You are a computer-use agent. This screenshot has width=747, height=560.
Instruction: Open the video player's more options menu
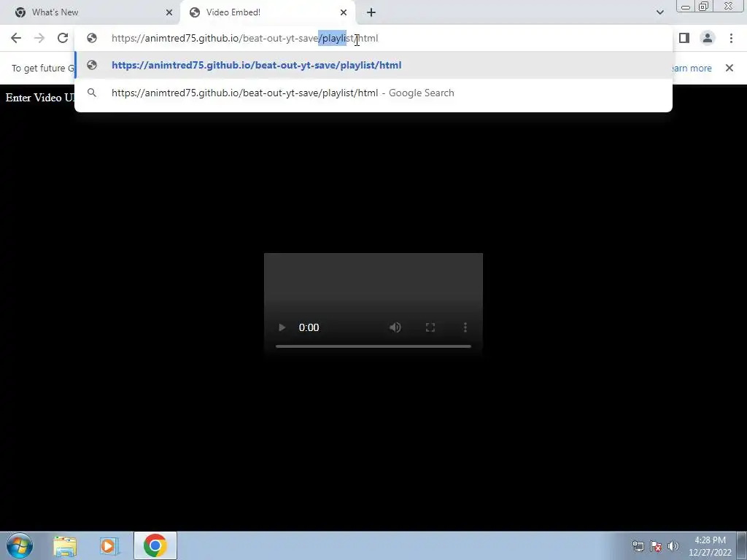pyautogui.click(x=465, y=327)
